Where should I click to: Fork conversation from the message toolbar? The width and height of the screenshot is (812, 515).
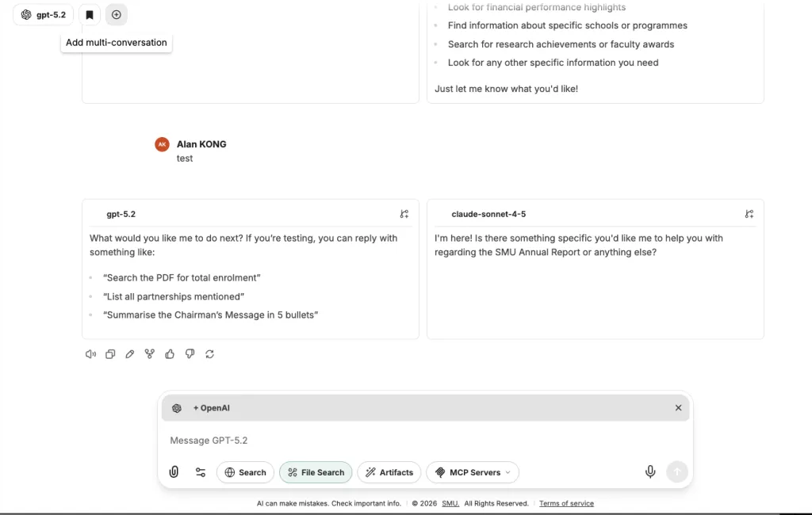click(x=150, y=354)
